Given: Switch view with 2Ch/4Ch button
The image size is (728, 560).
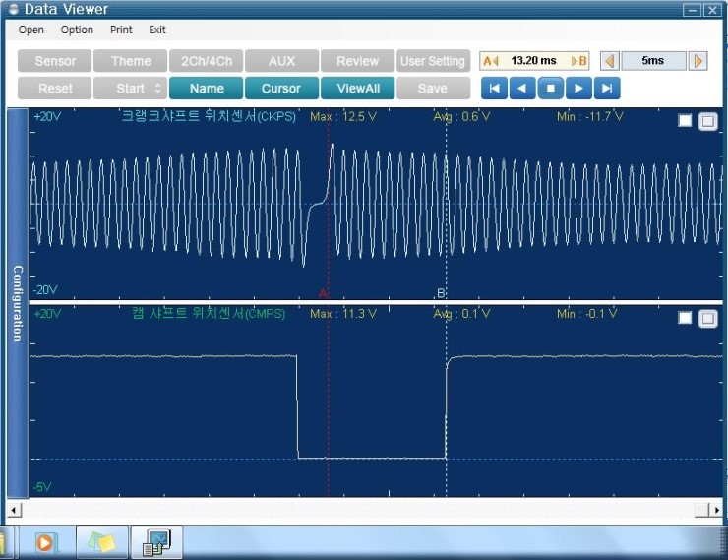Looking at the screenshot, I should pos(207,61).
